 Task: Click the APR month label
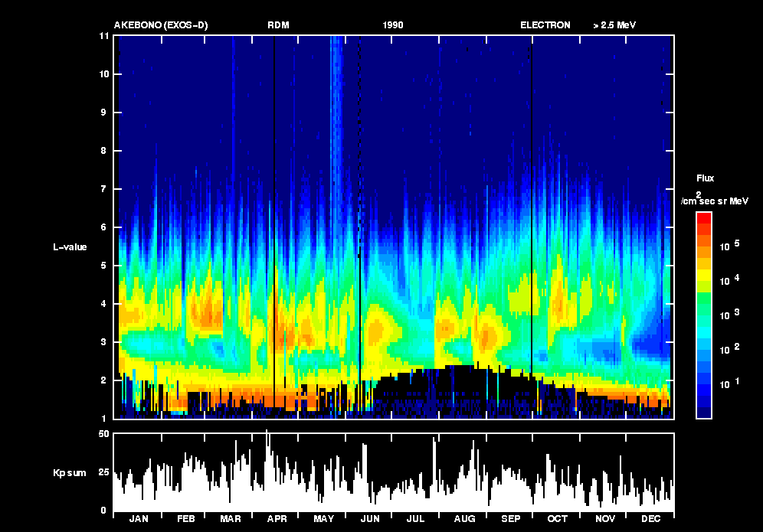pyautogui.click(x=277, y=519)
